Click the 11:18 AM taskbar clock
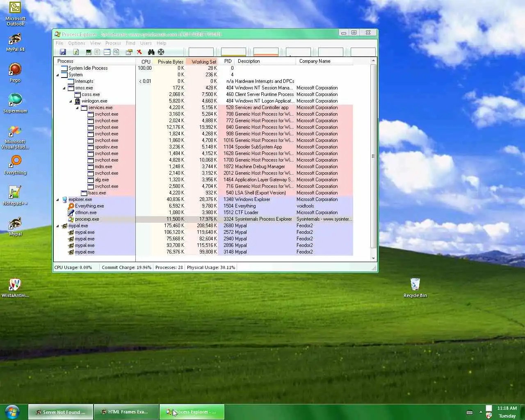525x420 pixels. coord(507,408)
